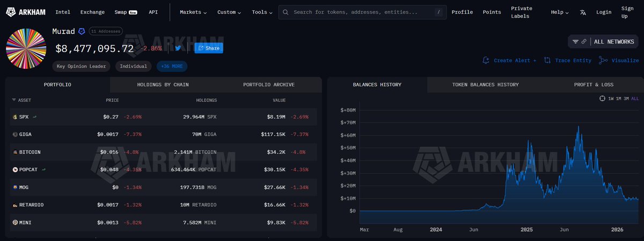
Task: Expand the Markets dropdown menu
Action: pos(193,12)
